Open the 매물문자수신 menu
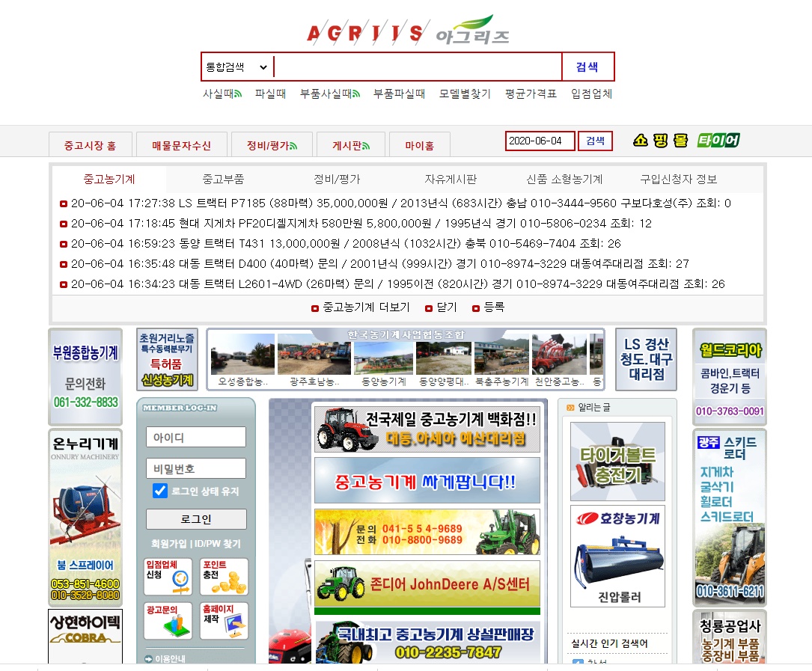 click(x=181, y=144)
